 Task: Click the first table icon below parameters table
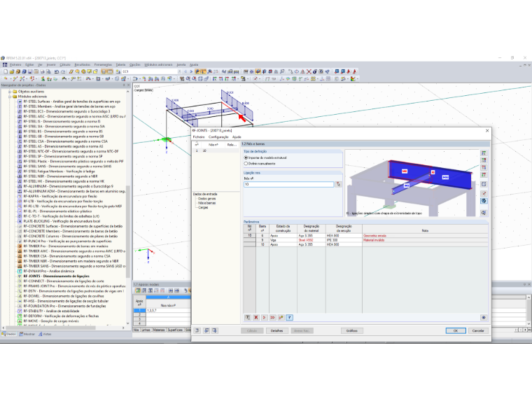248,318
